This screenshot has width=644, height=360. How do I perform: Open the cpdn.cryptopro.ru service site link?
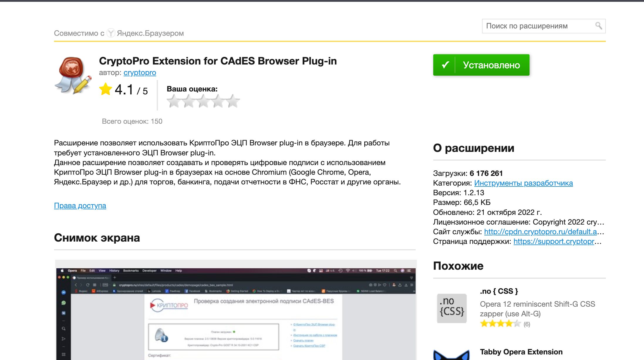(540, 232)
